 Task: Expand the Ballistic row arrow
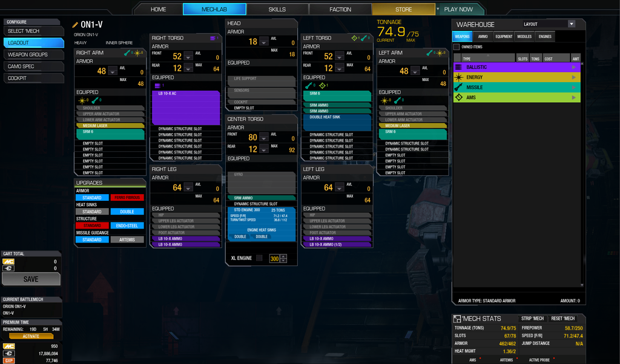[573, 68]
